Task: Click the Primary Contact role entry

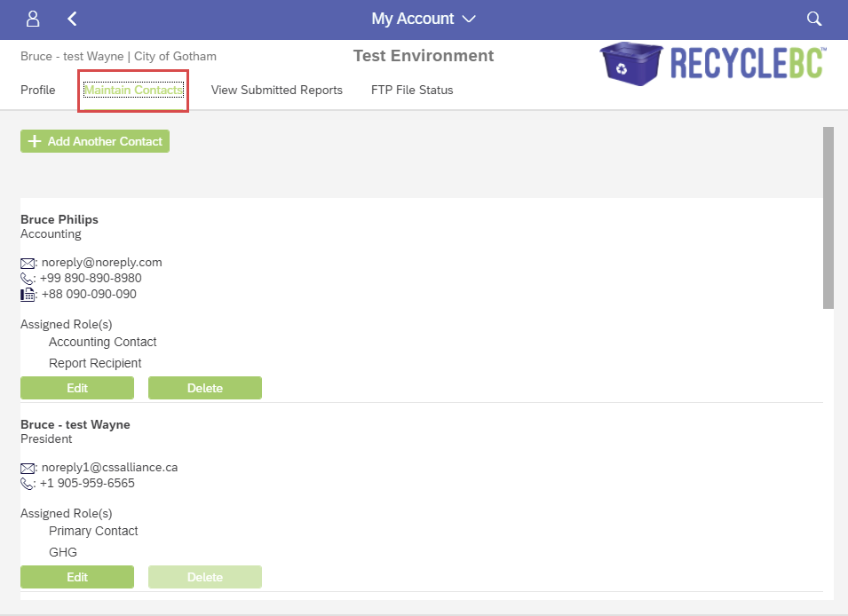Action: click(93, 531)
